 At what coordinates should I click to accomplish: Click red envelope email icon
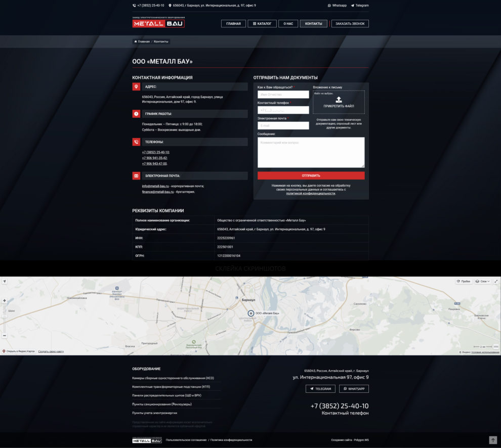136,175
